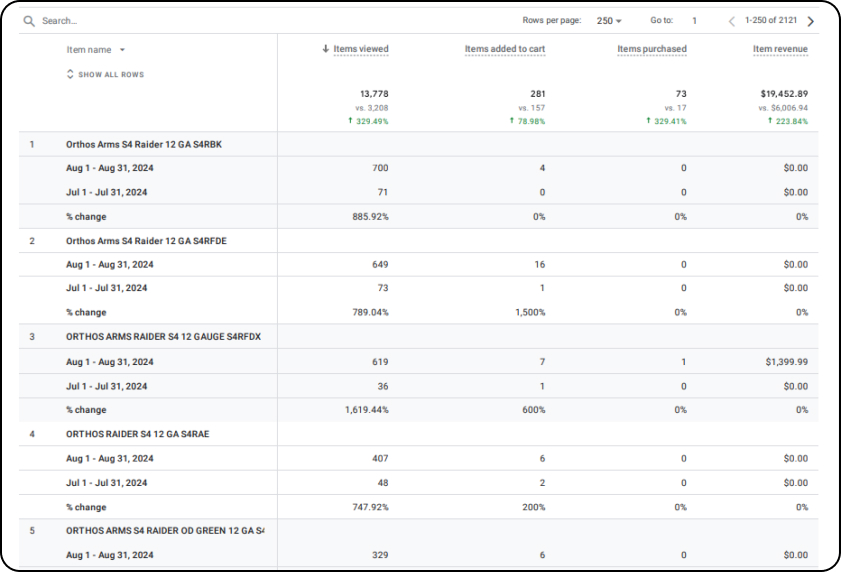Viewport: 841px width, 572px height.
Task: Click the 1,619.44% change cell
Action: [367, 410]
